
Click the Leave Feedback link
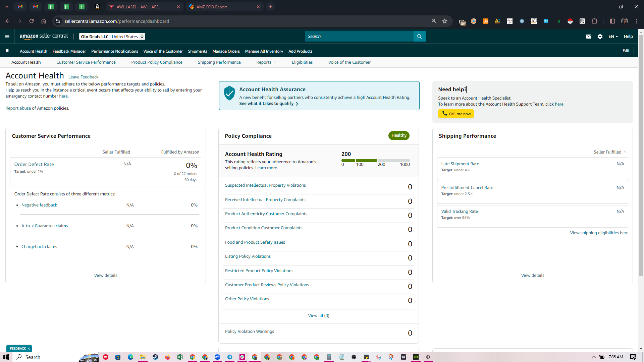(x=83, y=77)
